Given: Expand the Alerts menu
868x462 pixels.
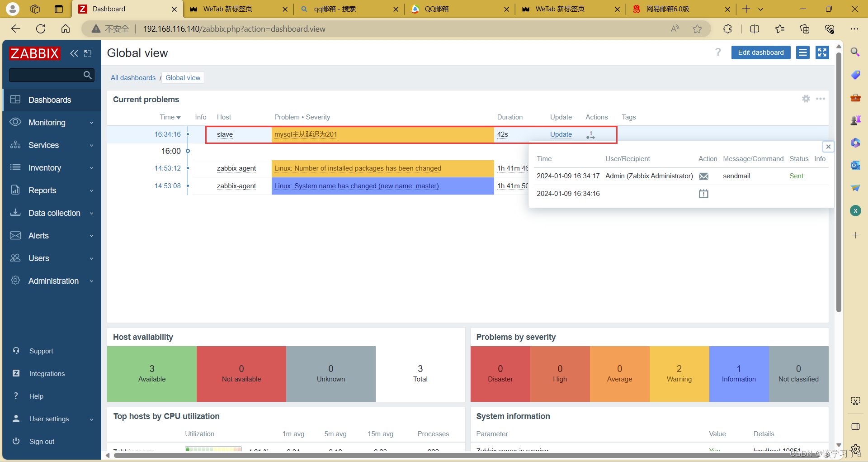Looking at the screenshot, I should 52,235.
